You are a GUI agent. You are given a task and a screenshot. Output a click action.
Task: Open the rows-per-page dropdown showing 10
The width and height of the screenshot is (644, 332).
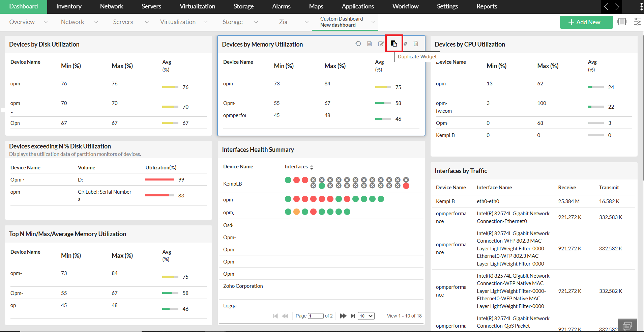tap(366, 316)
